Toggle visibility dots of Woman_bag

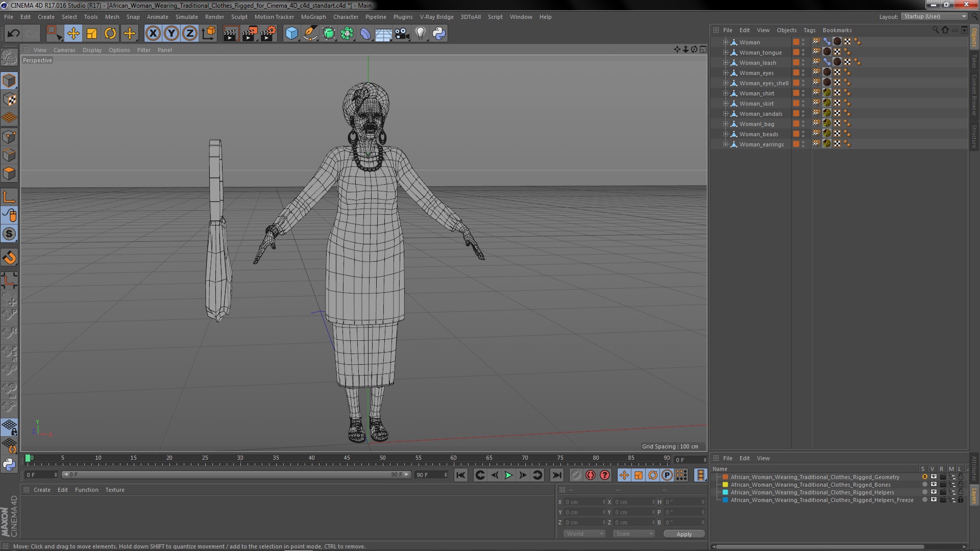(803, 124)
